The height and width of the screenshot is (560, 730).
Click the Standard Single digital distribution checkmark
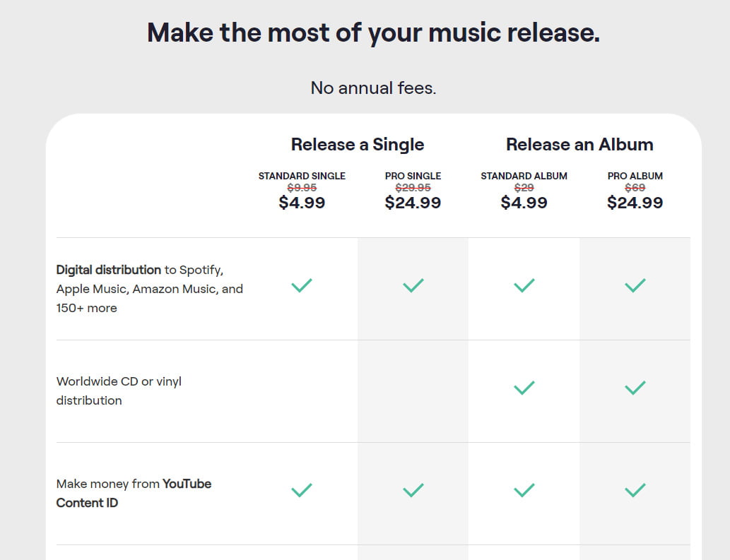pos(302,286)
